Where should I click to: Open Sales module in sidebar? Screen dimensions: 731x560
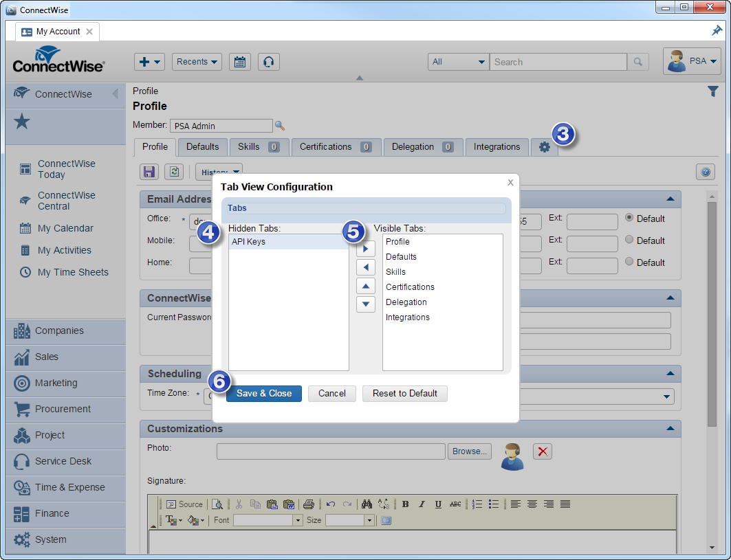[66, 357]
